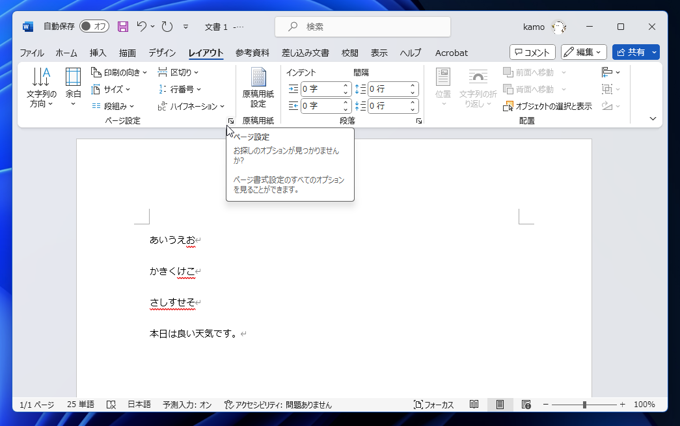Decrease spacing after with down arrow
The width and height of the screenshot is (680, 426).
tap(413, 109)
